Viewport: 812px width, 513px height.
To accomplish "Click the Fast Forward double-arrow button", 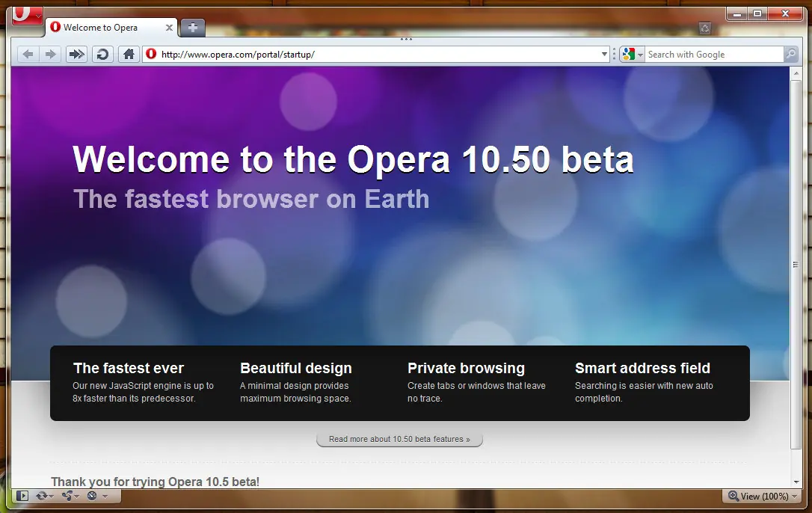I will point(77,55).
